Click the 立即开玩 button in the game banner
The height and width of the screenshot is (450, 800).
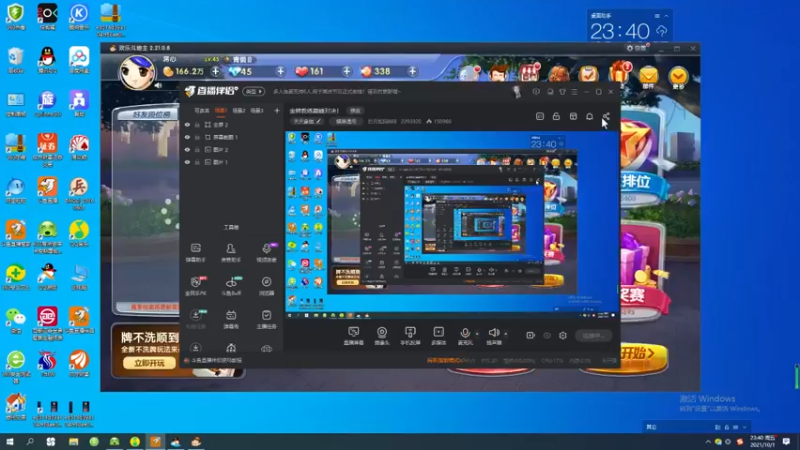[x=149, y=363]
